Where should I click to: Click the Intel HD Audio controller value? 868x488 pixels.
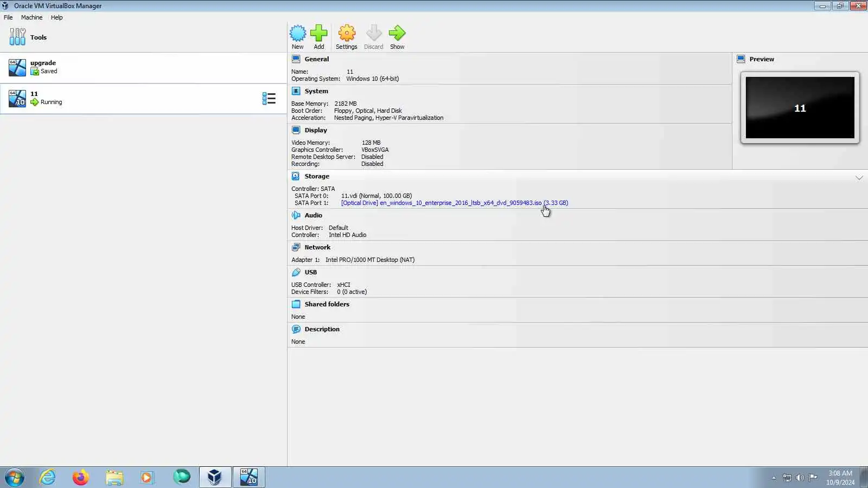(348, 235)
